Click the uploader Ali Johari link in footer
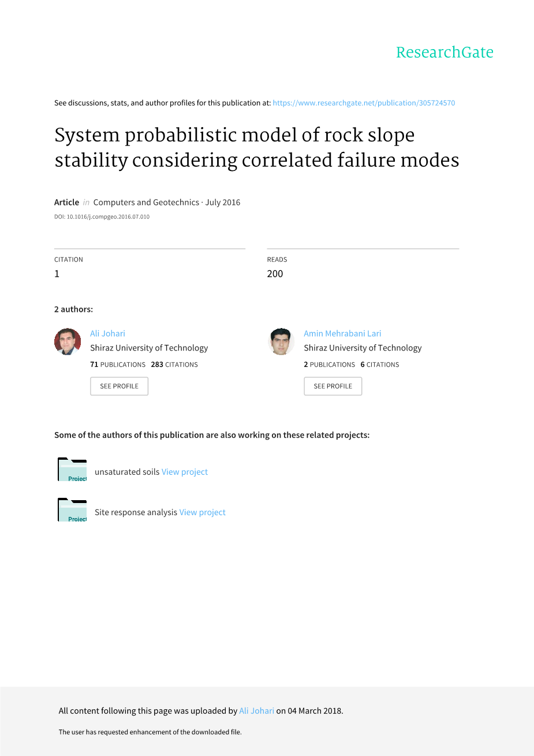534x756 pixels. (256, 711)
